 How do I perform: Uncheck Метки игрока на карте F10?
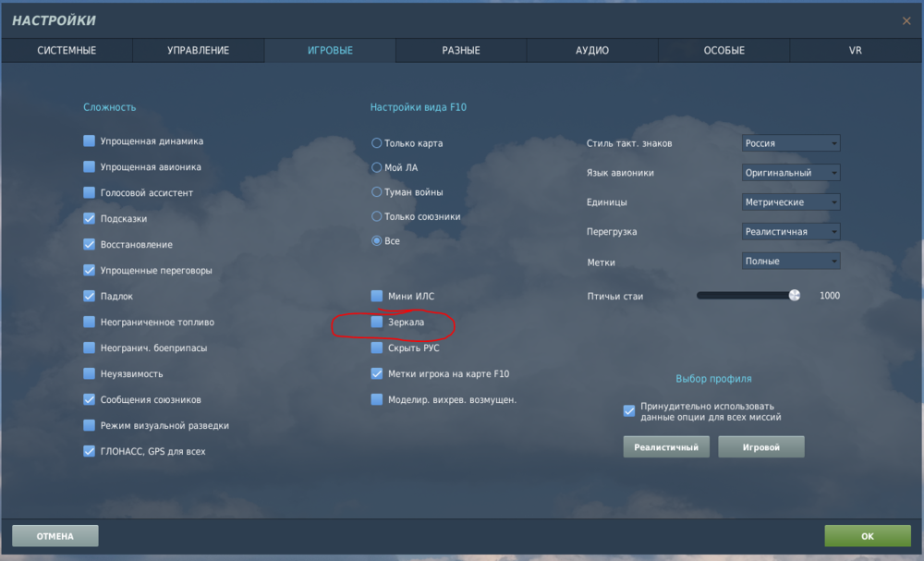point(377,373)
